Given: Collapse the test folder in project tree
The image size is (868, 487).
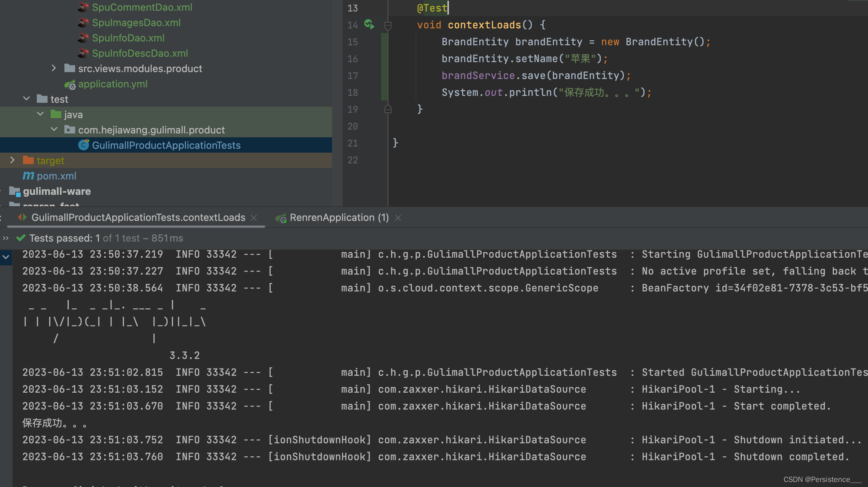Looking at the screenshot, I should point(26,99).
